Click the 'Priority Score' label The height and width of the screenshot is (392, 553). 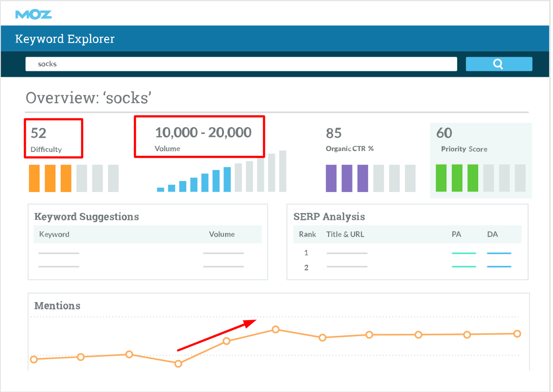pos(464,149)
